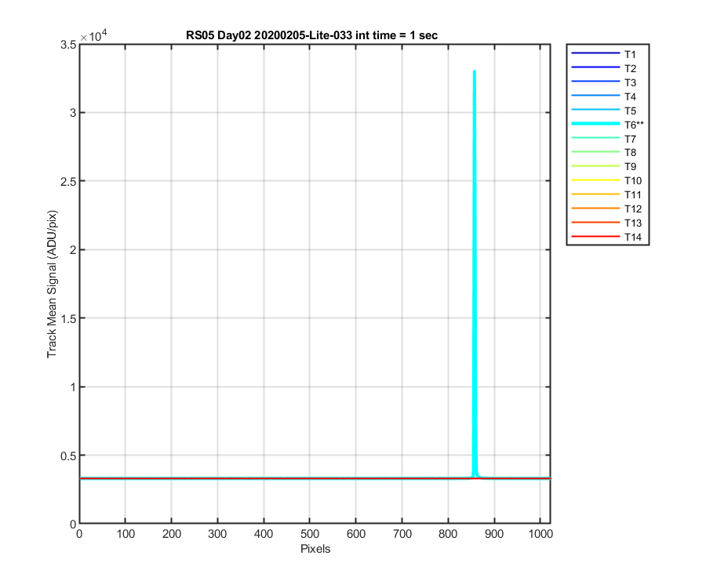Select the T3 legend label
The image size is (706, 588).
(x=630, y=83)
